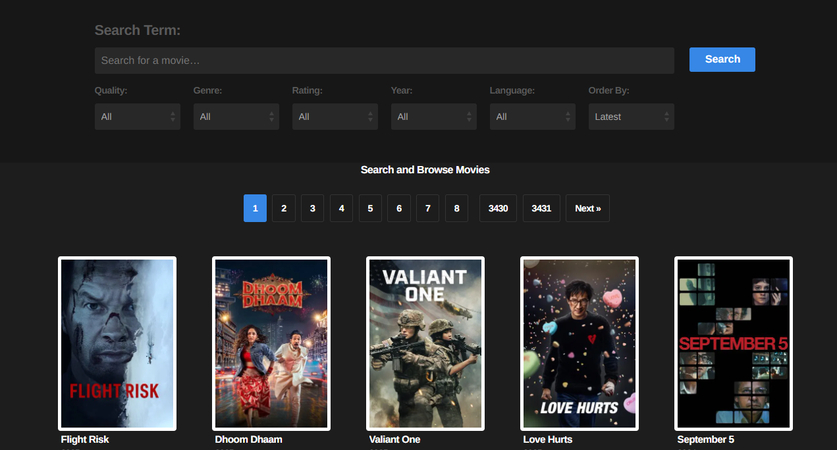Viewport: 837px width, 450px height.
Task: Jump to page 3430
Action: tap(498, 208)
